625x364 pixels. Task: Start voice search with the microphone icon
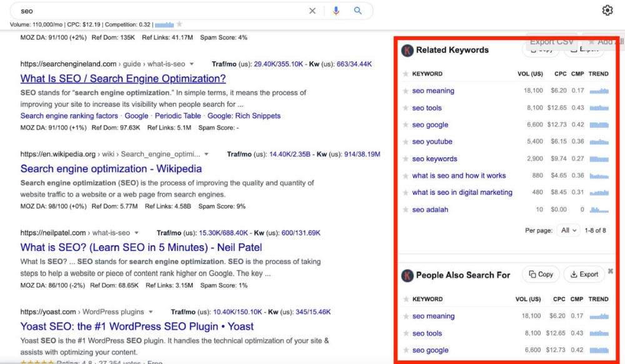336,11
